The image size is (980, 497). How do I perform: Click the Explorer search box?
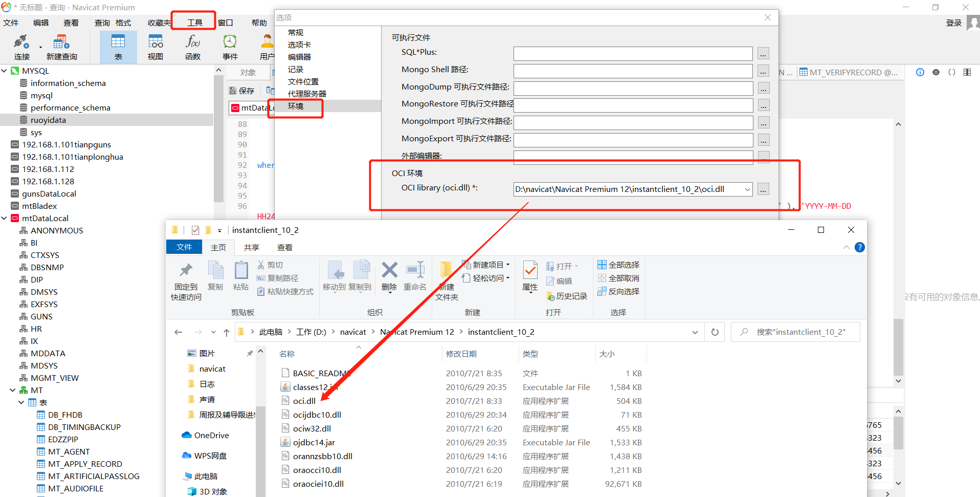click(795, 332)
